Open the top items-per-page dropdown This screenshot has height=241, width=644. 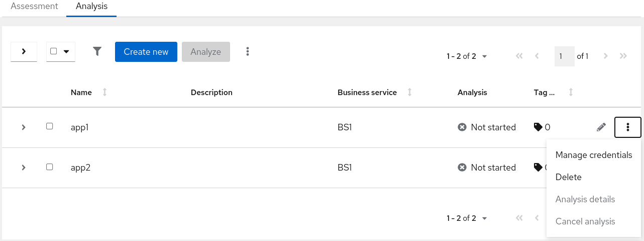pyautogui.click(x=467, y=56)
